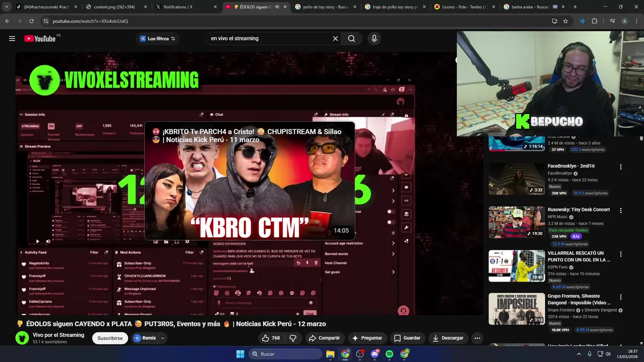Image resolution: width=644 pixels, height=362 pixels.
Task: Click the microphone icon in system tray
Action: [x=589, y=354]
